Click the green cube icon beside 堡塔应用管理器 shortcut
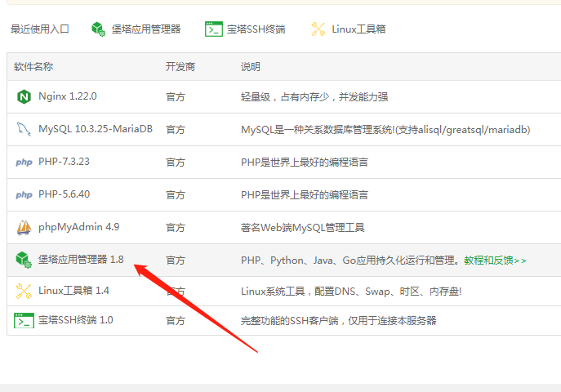This screenshot has height=392, width=561. [x=98, y=29]
